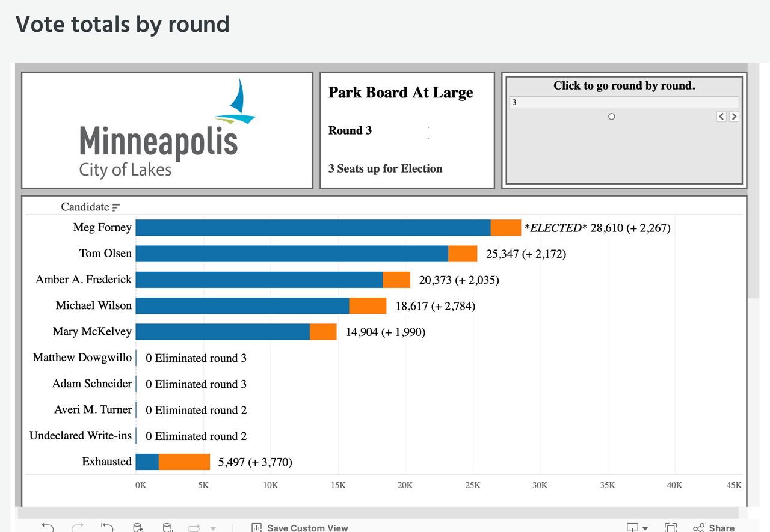This screenshot has height=532, width=770.
Task: Click the Amber A. Frederick label
Action: tap(84, 280)
